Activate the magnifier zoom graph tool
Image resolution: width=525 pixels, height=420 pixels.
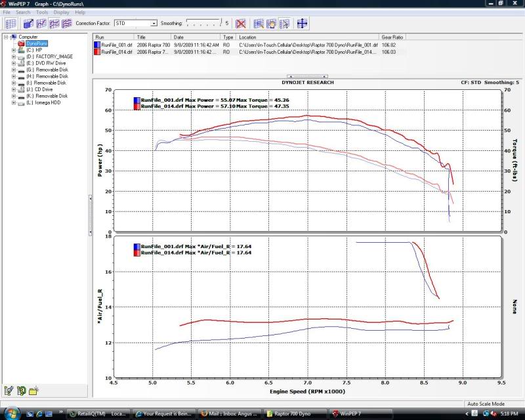[x=259, y=24]
